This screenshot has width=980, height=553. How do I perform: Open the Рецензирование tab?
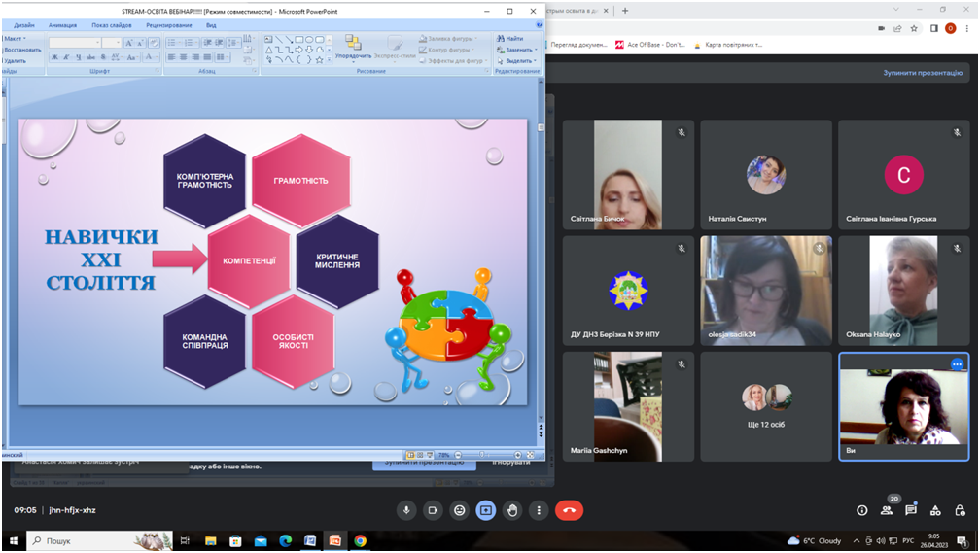[x=169, y=25]
